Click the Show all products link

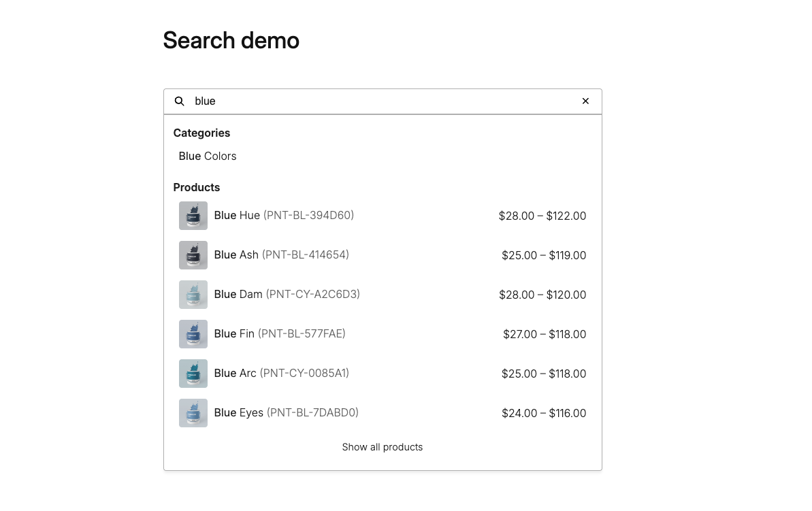coord(383,447)
